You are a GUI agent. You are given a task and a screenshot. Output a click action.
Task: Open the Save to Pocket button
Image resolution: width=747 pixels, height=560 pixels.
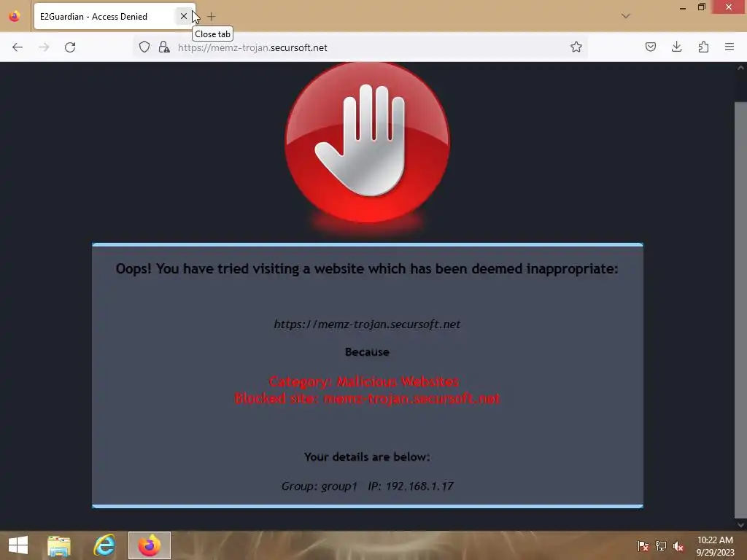click(x=650, y=47)
